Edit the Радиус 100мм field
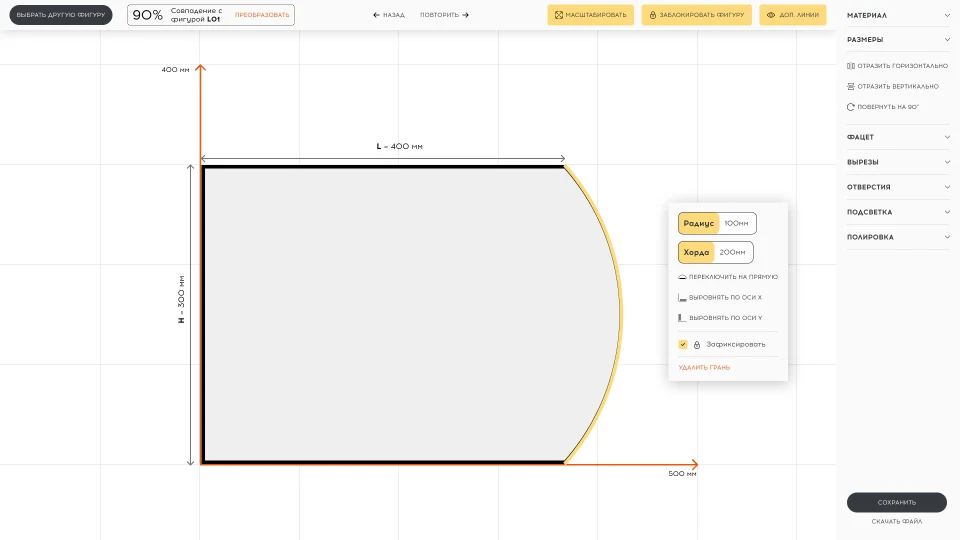Screen dimensions: 960x540 (x=736, y=223)
